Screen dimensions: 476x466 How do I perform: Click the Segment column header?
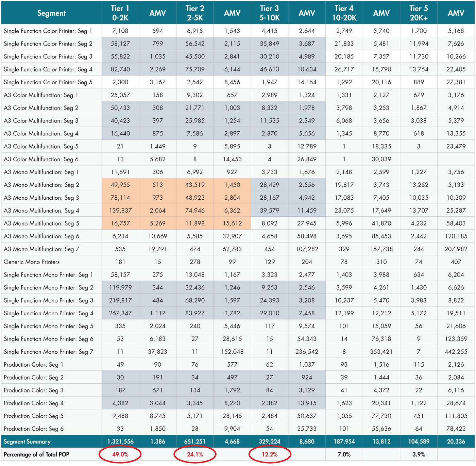click(51, 13)
